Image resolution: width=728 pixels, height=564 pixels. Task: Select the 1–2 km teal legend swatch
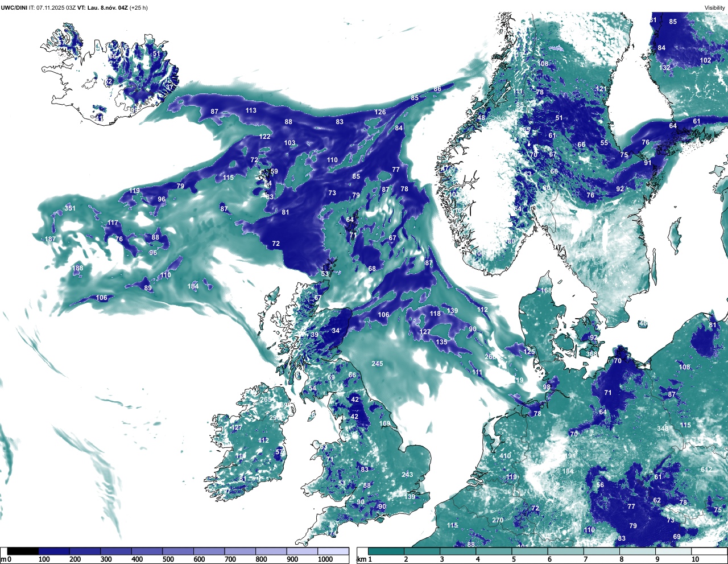tap(386, 551)
